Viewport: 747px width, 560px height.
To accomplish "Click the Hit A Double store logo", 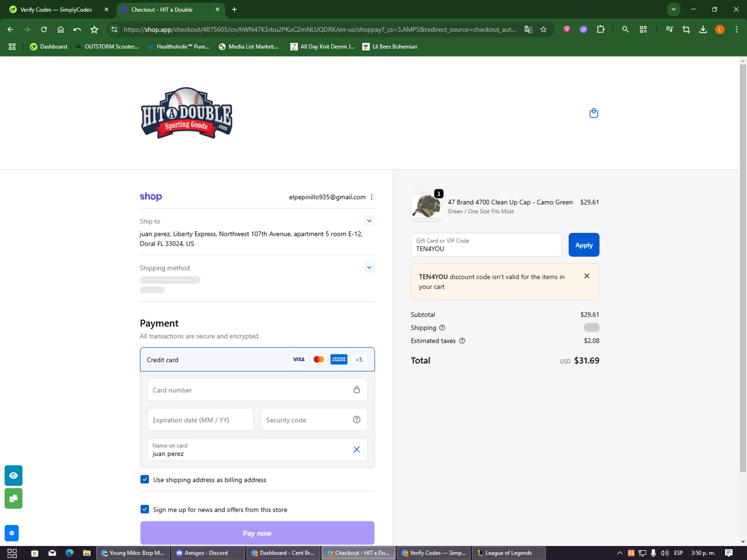I will tap(187, 113).
